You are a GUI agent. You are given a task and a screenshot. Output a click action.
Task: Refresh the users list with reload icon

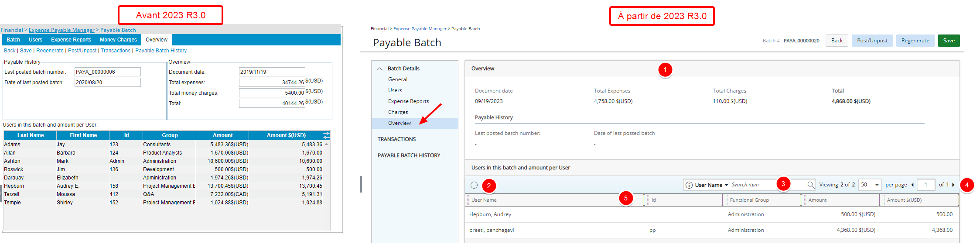pos(474,185)
